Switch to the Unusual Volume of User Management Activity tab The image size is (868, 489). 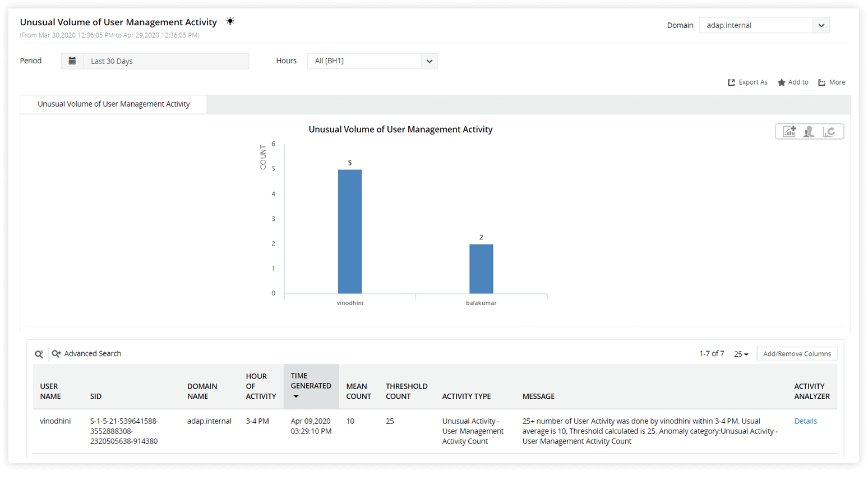(x=113, y=104)
